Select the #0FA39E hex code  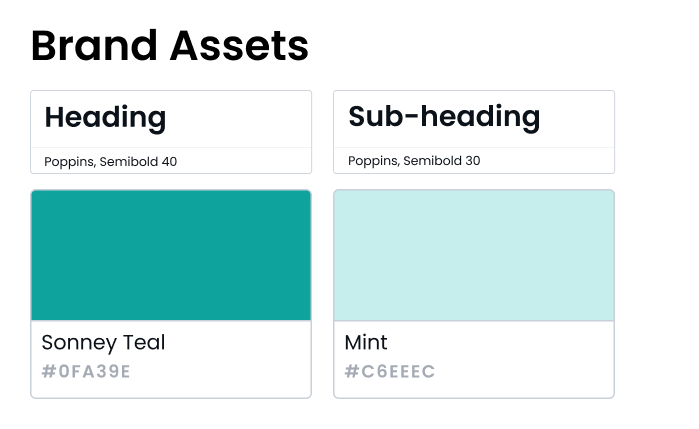[x=86, y=372]
